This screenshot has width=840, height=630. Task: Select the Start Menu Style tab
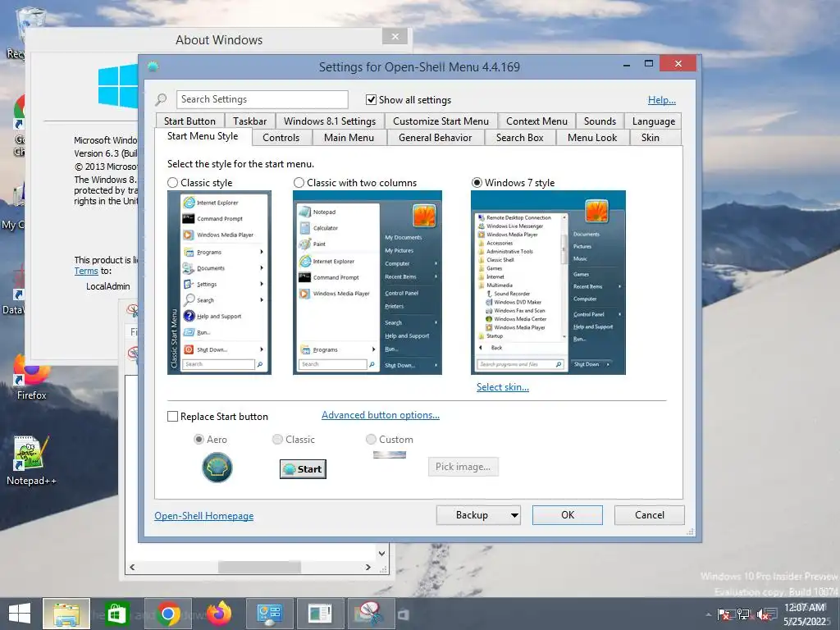tap(203, 136)
